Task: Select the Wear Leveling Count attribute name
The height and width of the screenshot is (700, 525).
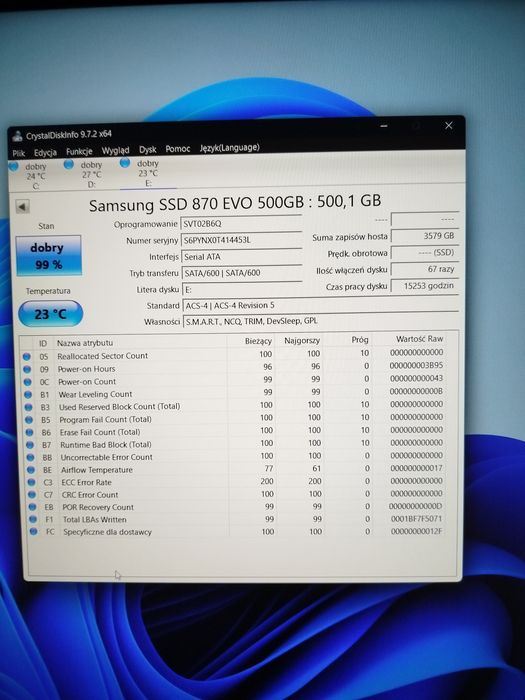Action: [95, 394]
